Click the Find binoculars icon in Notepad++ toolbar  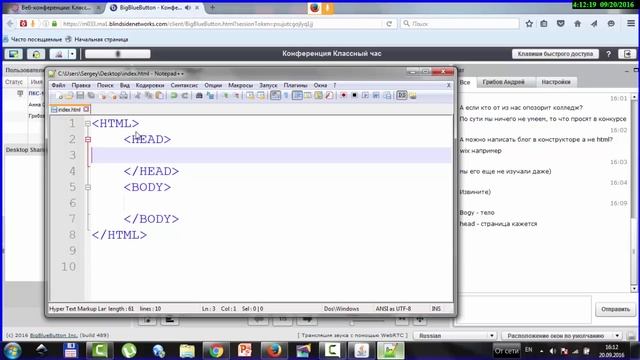click(199, 96)
